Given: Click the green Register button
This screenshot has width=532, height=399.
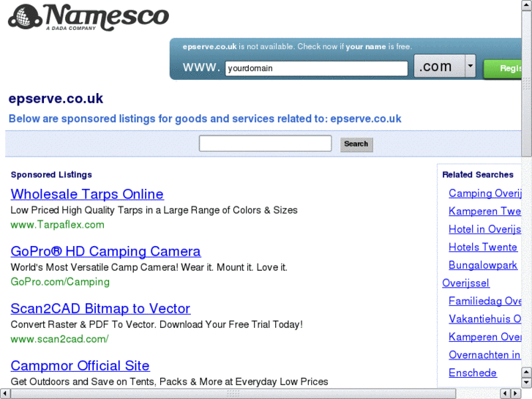Looking at the screenshot, I should (503, 69).
